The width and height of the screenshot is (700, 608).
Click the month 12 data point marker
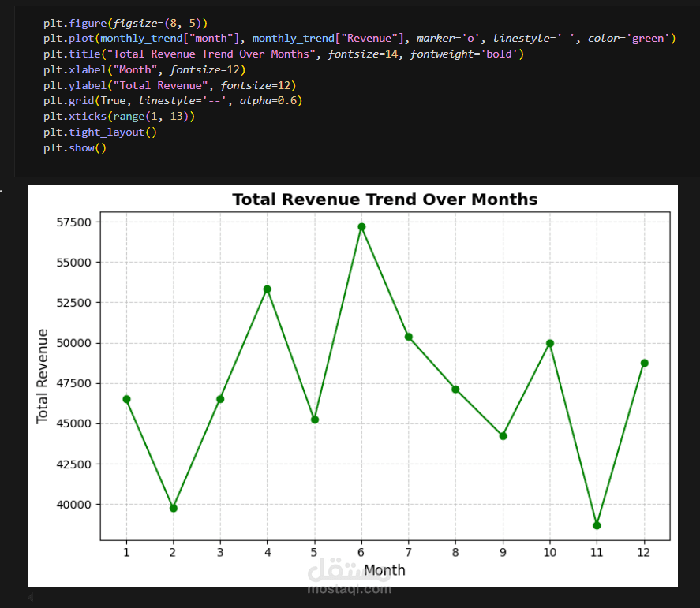(644, 363)
